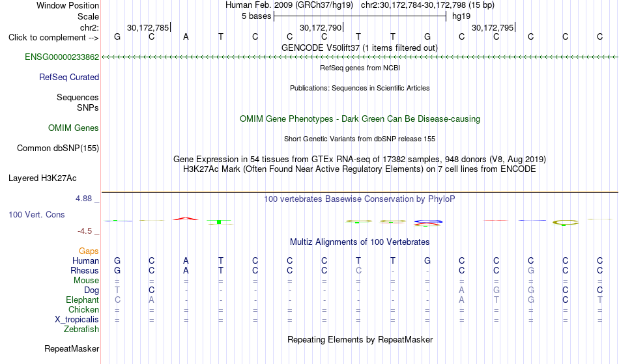The height and width of the screenshot is (364, 619).
Task: Click the ENSG00000233862 green arrow line
Action: [360, 57]
